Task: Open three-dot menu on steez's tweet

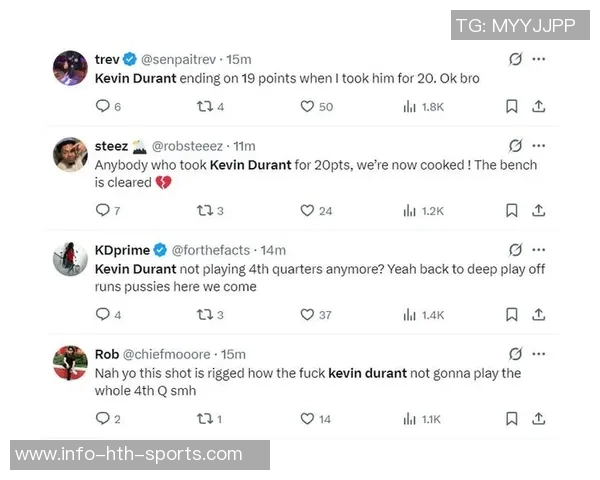Action: (x=539, y=146)
